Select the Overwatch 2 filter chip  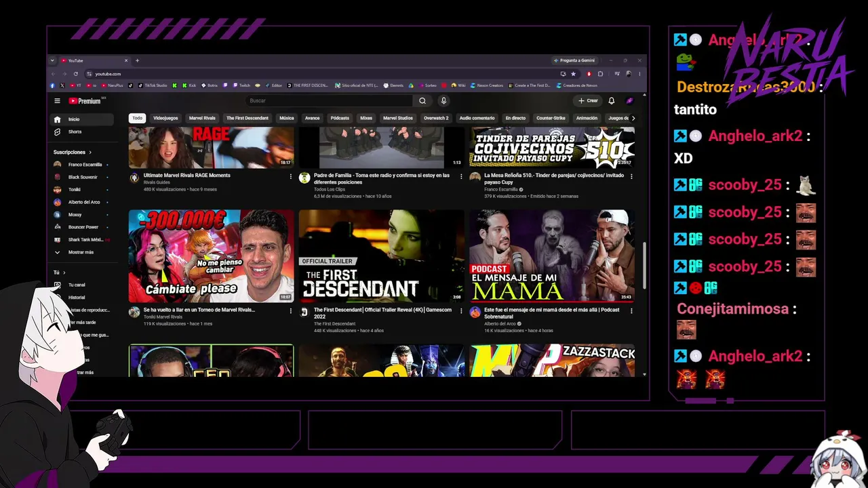pos(436,118)
